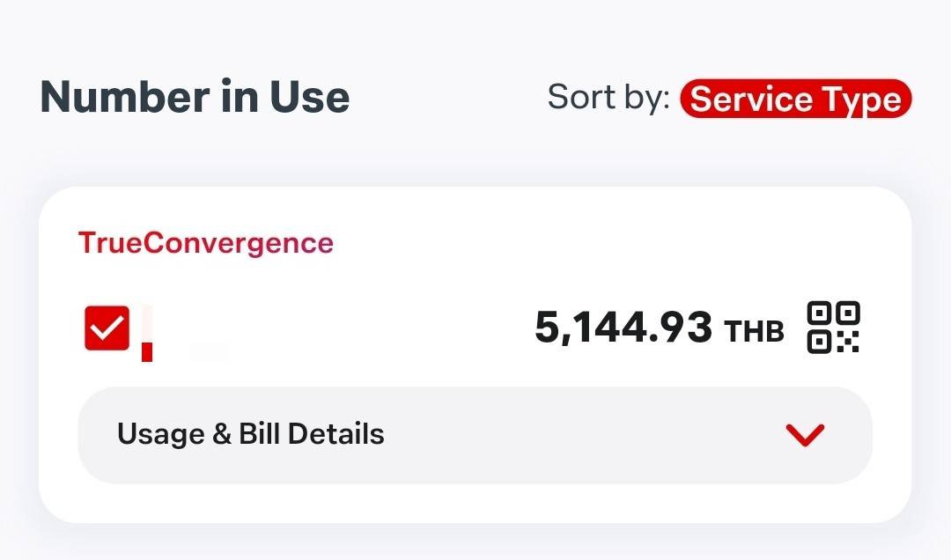The image size is (951, 560).
Task: Open the QR code payment icon
Action: [x=833, y=328]
